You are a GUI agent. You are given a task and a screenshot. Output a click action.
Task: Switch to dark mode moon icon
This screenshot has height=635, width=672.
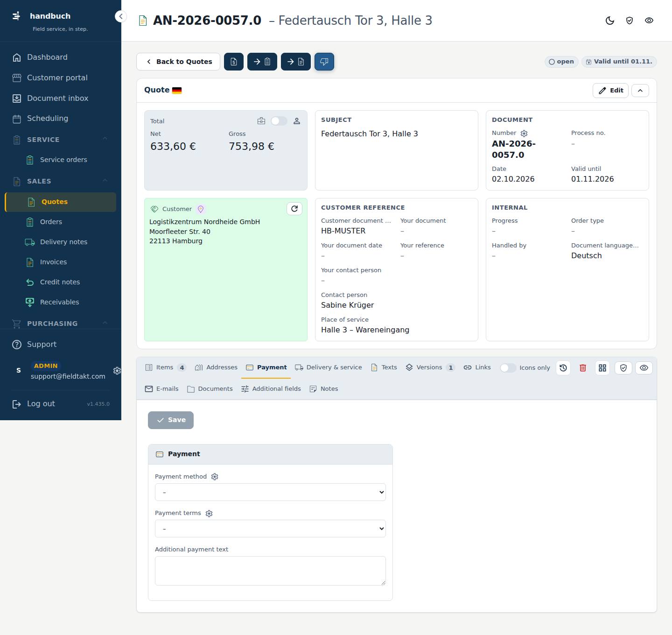coord(610,21)
